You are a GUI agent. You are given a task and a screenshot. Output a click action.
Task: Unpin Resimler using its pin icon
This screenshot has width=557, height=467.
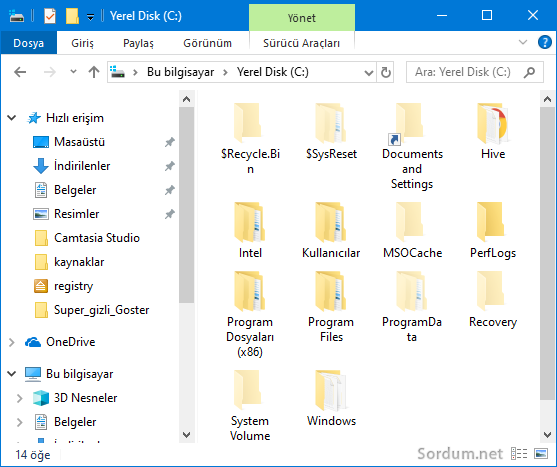(x=170, y=214)
